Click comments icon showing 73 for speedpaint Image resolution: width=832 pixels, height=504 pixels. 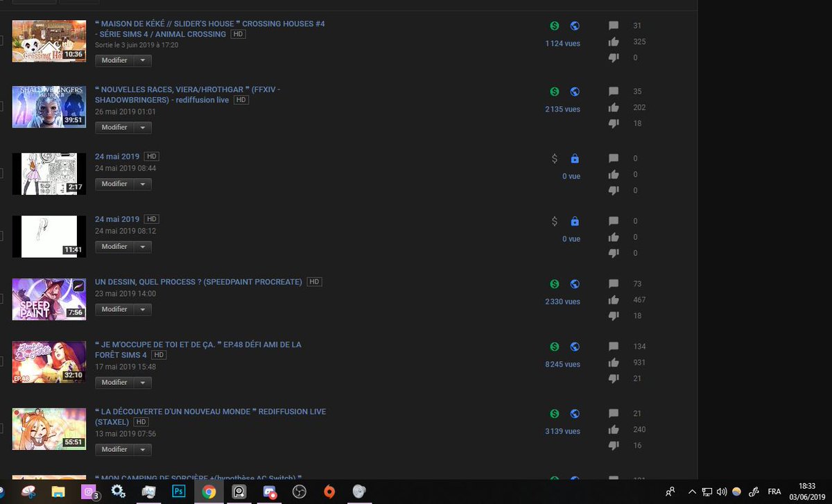(614, 284)
